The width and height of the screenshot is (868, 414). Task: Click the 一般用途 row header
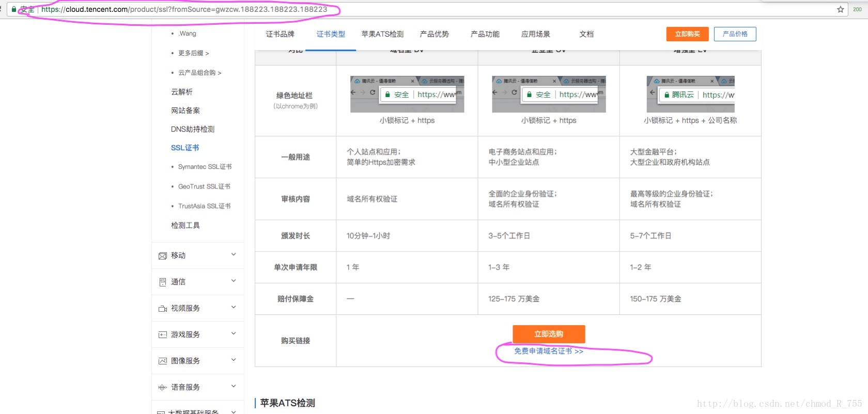coord(296,157)
